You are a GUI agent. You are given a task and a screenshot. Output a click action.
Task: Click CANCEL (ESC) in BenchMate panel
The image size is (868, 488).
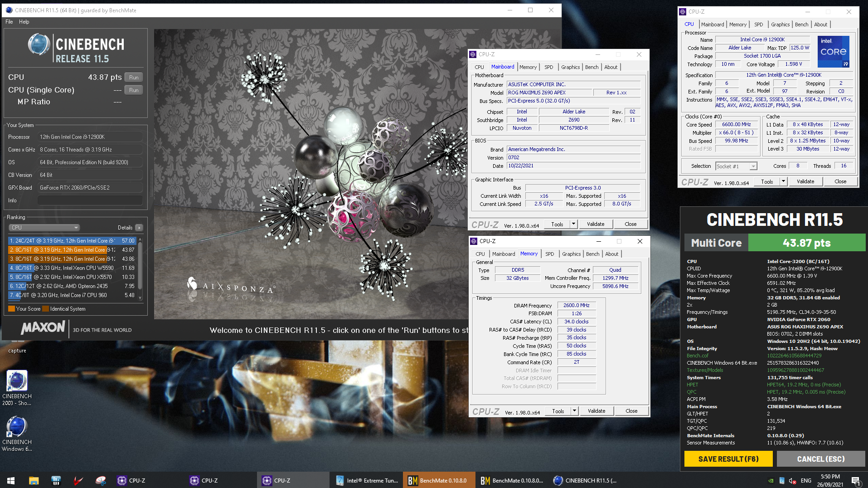click(x=821, y=459)
